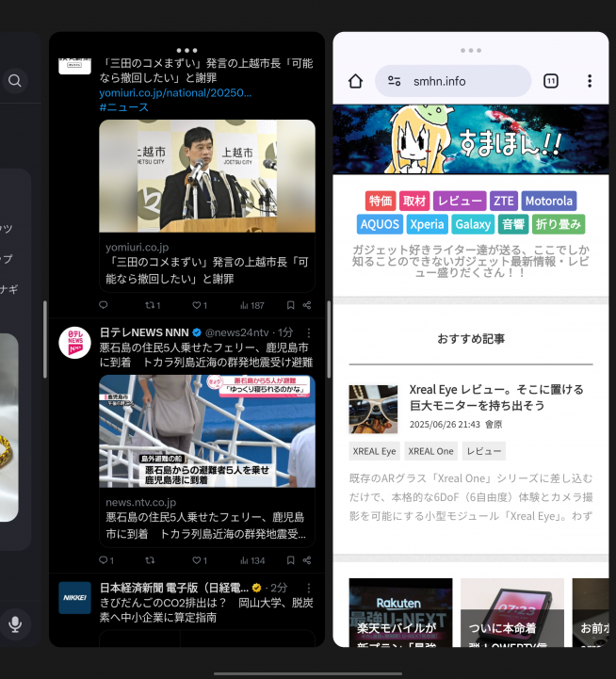The image size is (616, 679).
Task: Go to browser home page icon
Action: pyautogui.click(x=355, y=81)
